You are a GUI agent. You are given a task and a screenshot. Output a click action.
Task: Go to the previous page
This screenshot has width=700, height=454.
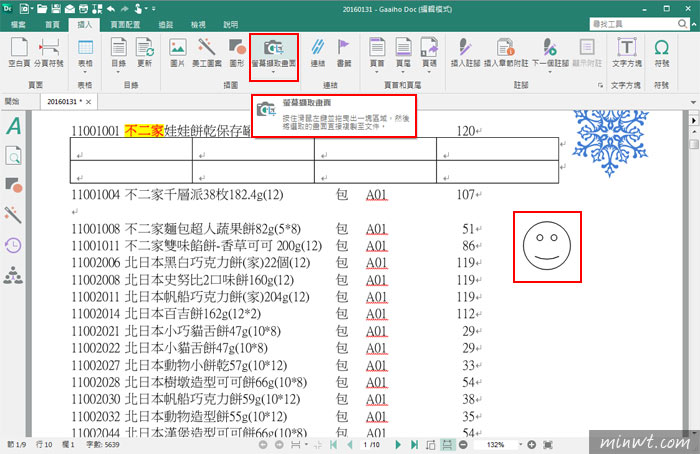350,445
